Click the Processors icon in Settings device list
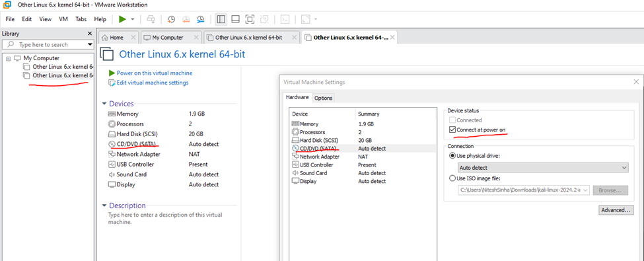644x261 pixels. click(295, 132)
